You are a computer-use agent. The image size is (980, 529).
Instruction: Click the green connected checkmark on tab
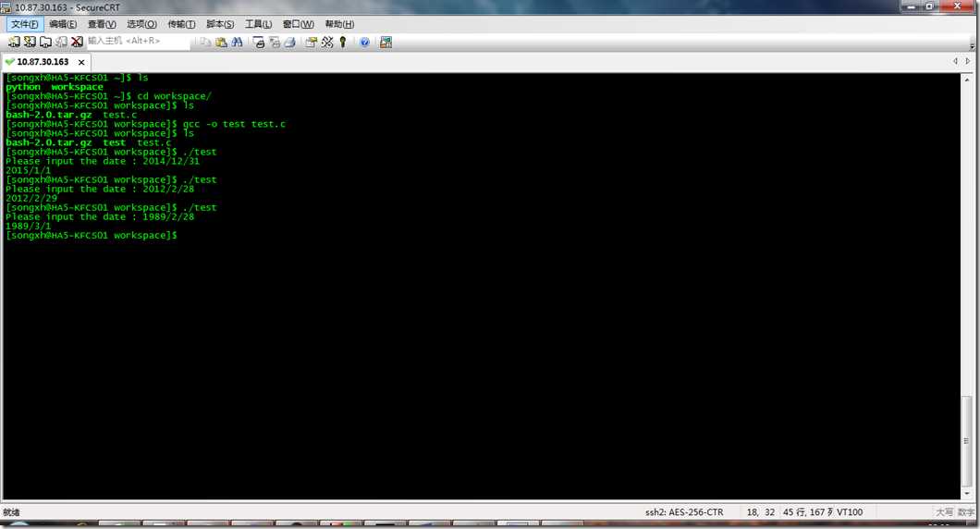tap(9, 61)
